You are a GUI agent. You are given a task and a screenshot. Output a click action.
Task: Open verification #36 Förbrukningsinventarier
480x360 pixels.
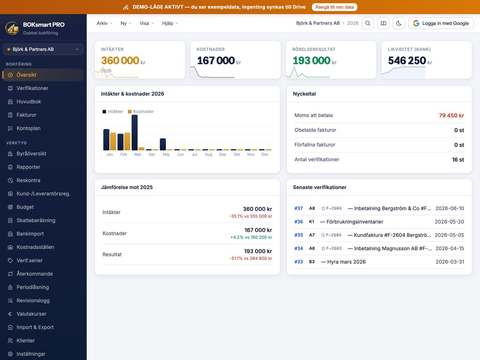379,222
